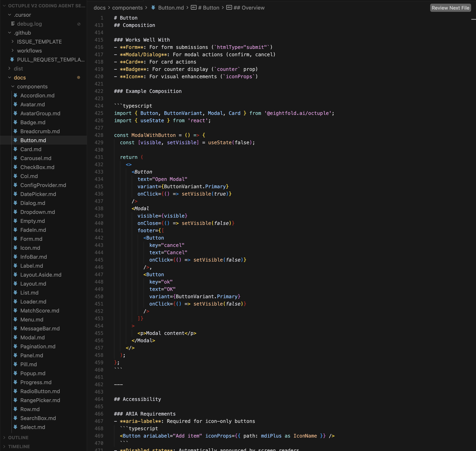Click the modified dot on docs folder

click(x=78, y=77)
